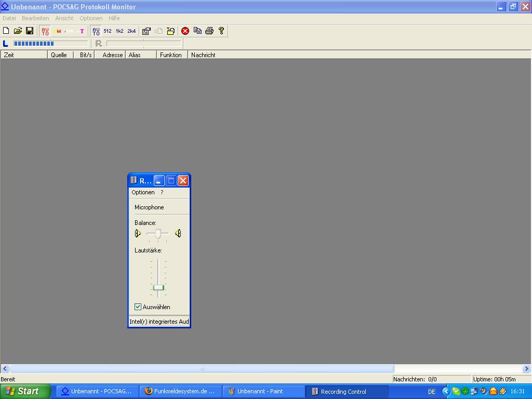This screenshot has width=532, height=399.
Task: Open the Ansicht menu
Action: tap(64, 18)
